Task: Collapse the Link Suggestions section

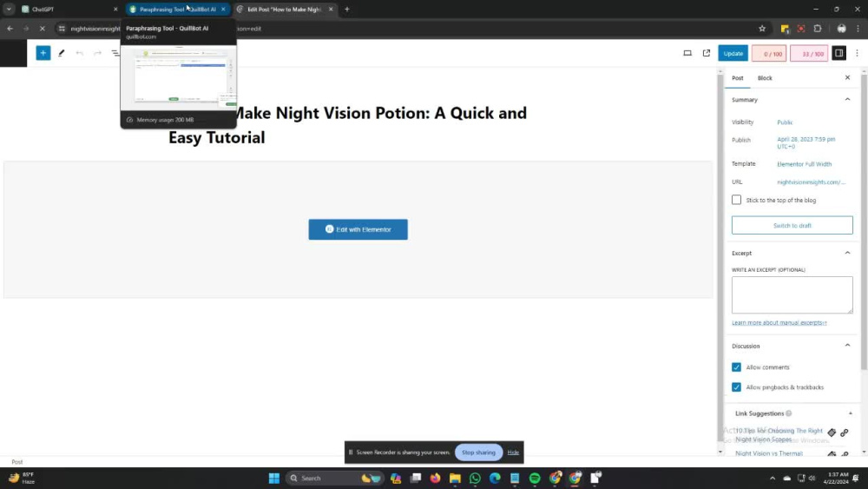Action: (851, 413)
